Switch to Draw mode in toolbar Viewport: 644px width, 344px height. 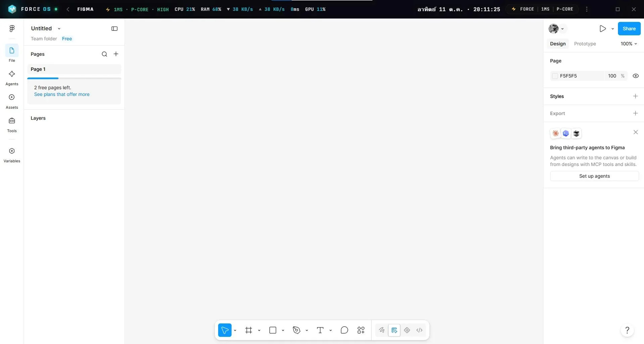(x=382, y=330)
